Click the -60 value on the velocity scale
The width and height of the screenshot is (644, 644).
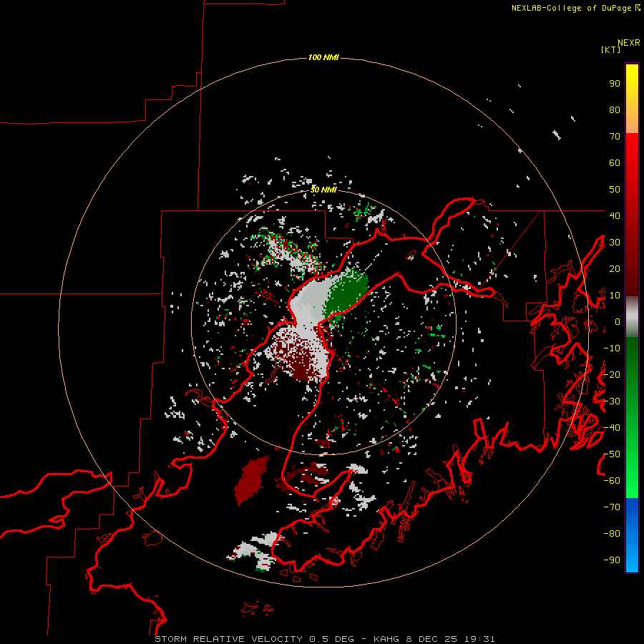point(612,481)
